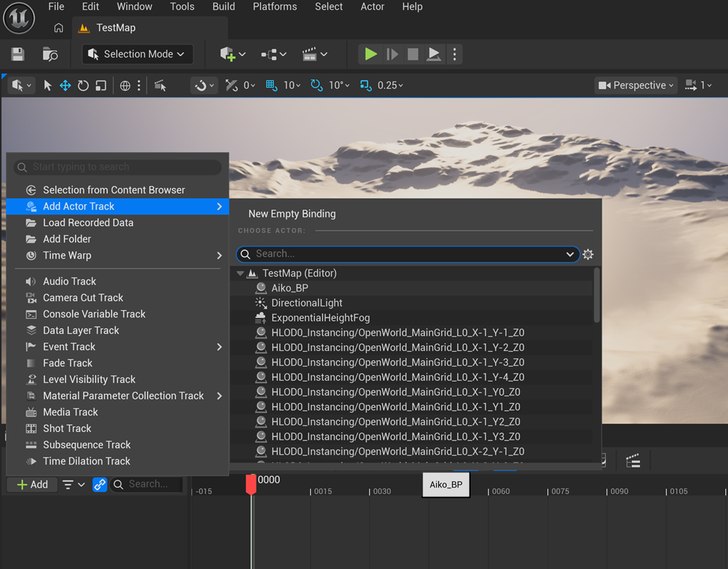
Task: Click the TestMap level tab
Action: 149,28
